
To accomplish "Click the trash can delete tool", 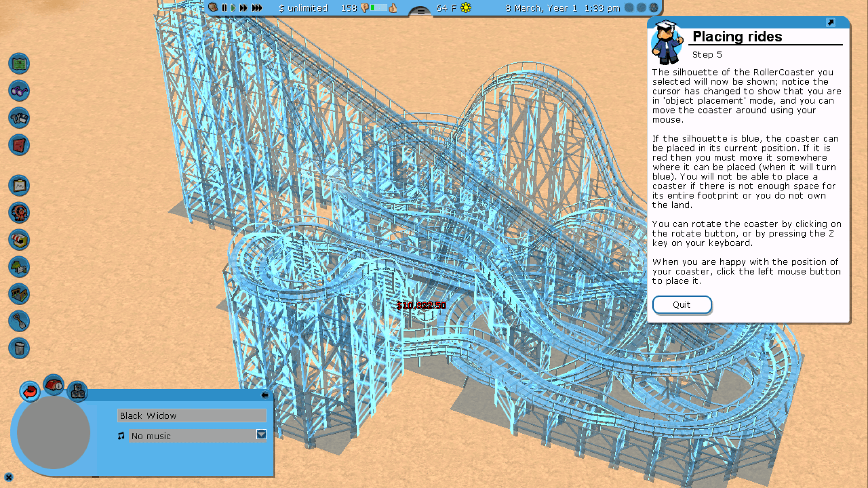I will pyautogui.click(x=19, y=348).
